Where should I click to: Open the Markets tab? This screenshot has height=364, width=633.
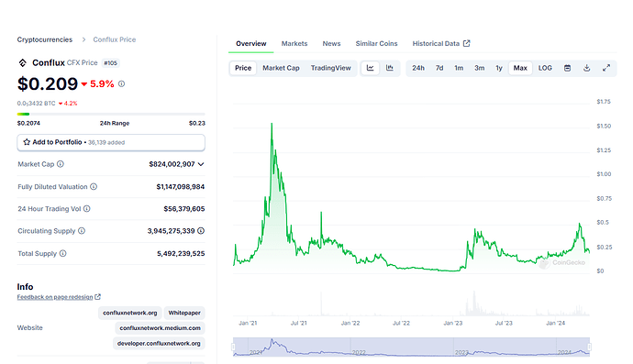pyautogui.click(x=294, y=44)
